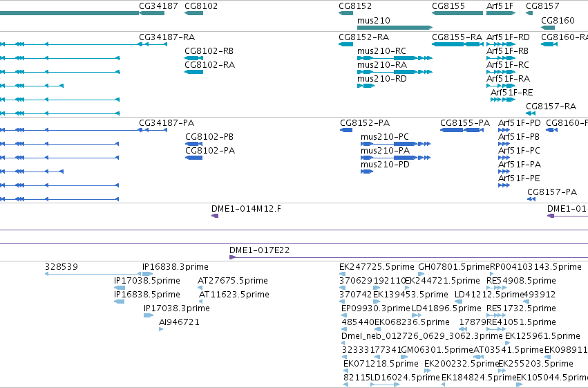588x388 pixels.
Task: Click the CG34187 gene label
Action: tap(158, 6)
